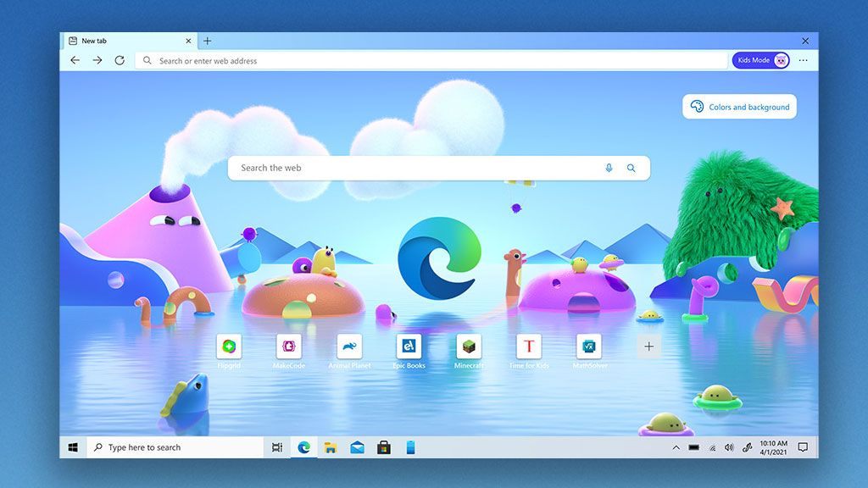Open the Mail app from taskbar
This screenshot has width=868, height=488.
[358, 447]
